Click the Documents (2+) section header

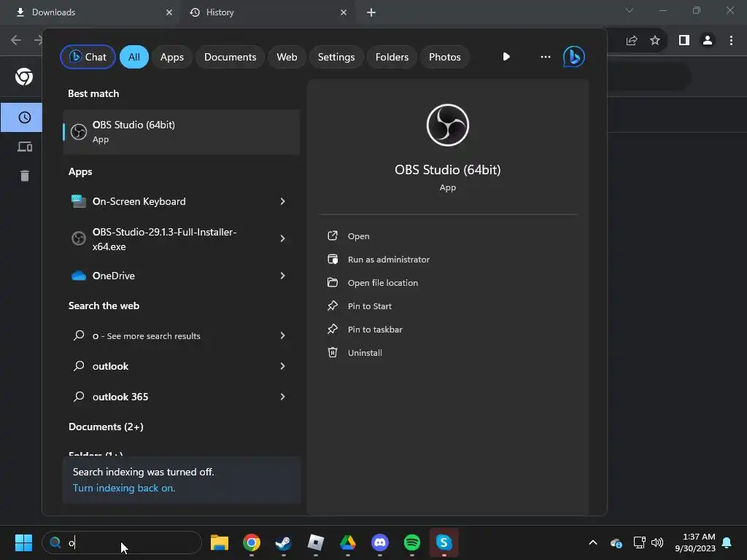pyautogui.click(x=106, y=427)
